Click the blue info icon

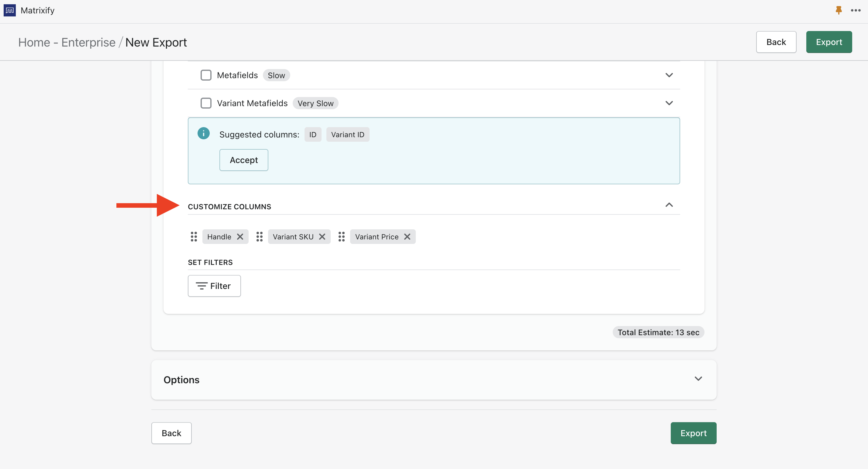204,133
